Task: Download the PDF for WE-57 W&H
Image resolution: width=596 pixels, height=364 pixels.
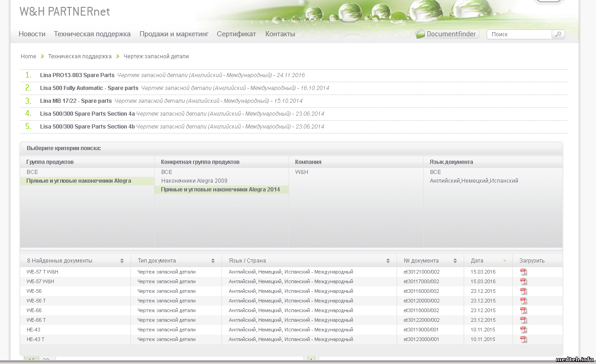Action: tap(523, 281)
